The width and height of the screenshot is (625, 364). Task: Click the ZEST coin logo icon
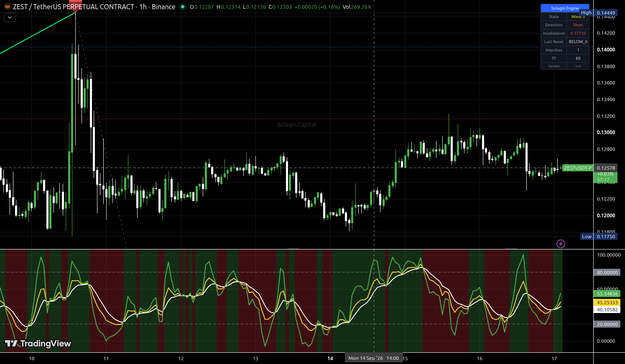point(7,7)
